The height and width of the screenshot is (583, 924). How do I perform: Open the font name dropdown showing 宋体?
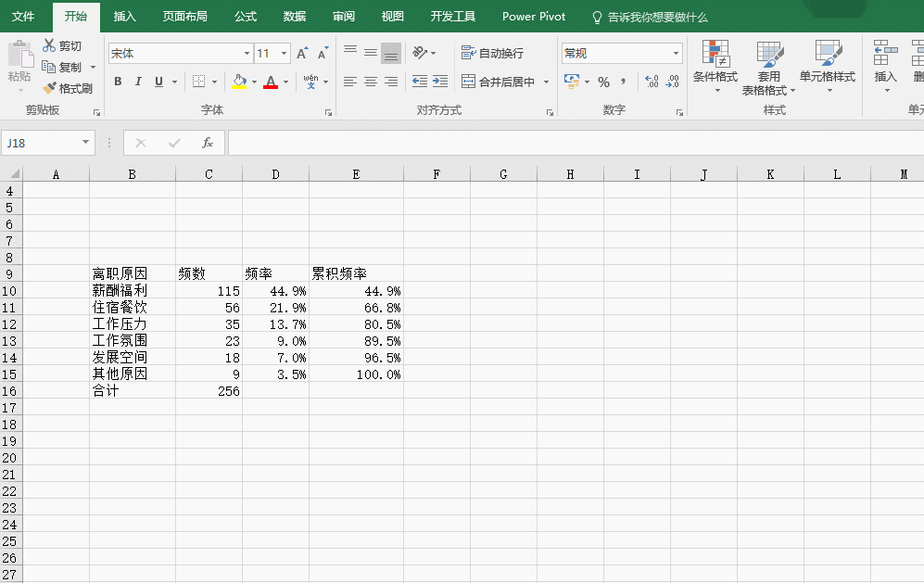point(247,54)
